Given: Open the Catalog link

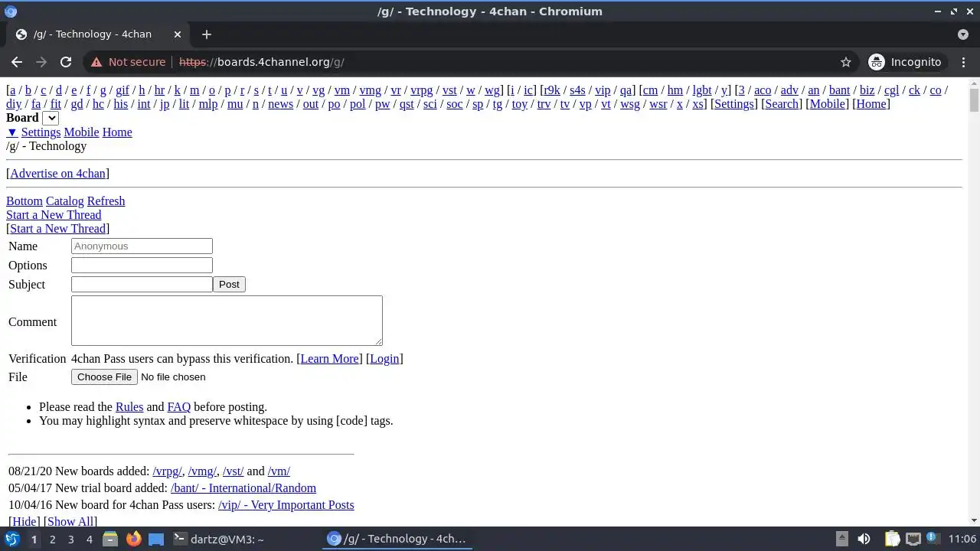Looking at the screenshot, I should [x=64, y=201].
